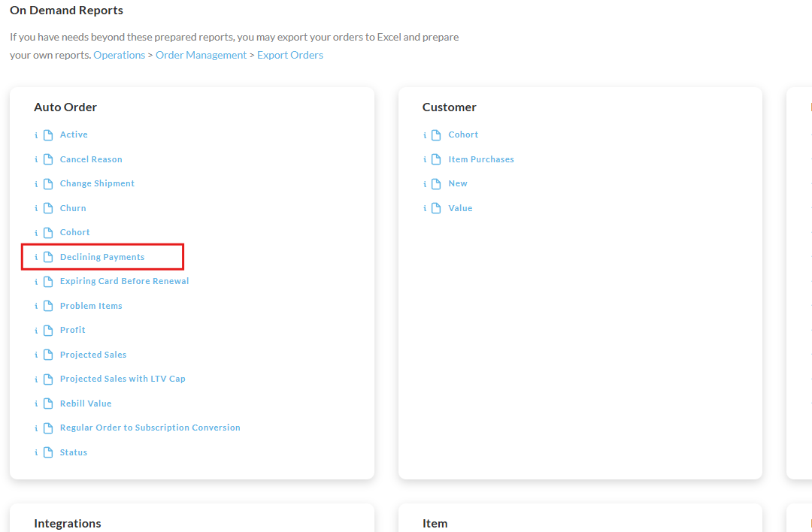The image size is (812, 532).
Task: Click the Integrations card heading
Action: click(x=68, y=523)
